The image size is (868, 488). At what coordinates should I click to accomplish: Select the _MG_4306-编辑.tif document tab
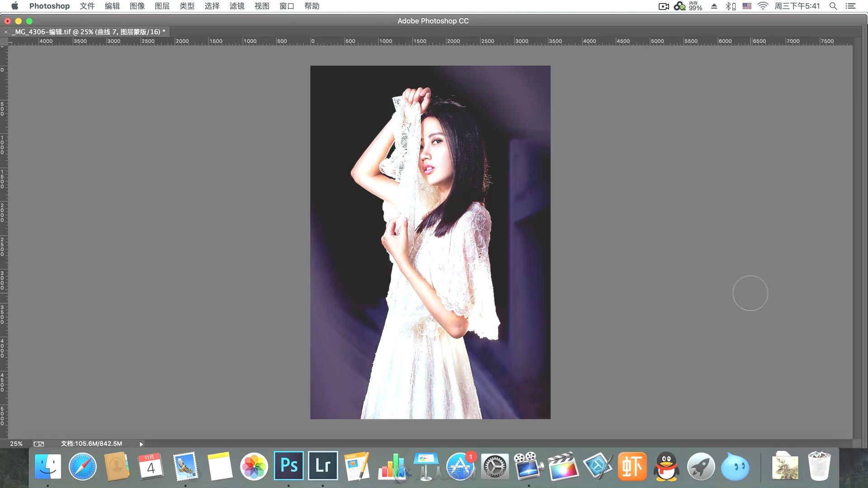[89, 32]
